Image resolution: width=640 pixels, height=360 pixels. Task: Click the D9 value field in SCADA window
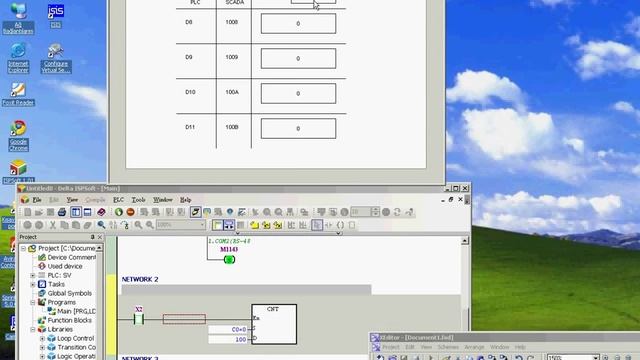[298, 58]
